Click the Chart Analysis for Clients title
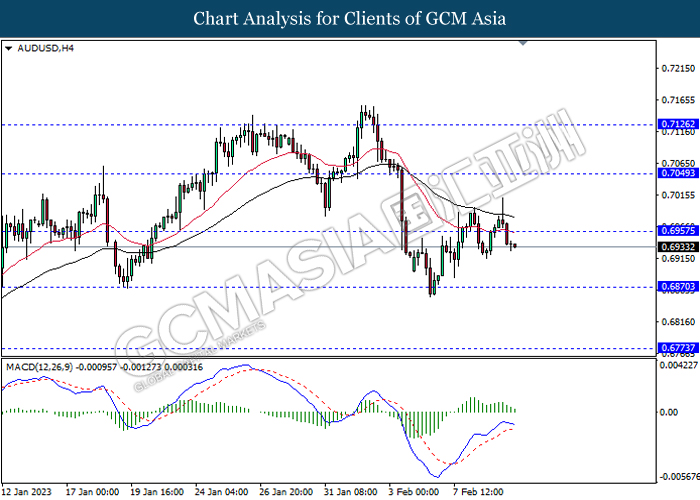700x500 pixels. point(350,19)
